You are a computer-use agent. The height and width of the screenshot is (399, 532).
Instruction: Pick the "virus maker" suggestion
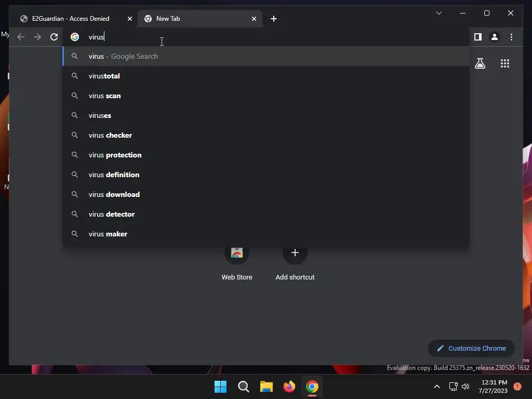coord(267,234)
